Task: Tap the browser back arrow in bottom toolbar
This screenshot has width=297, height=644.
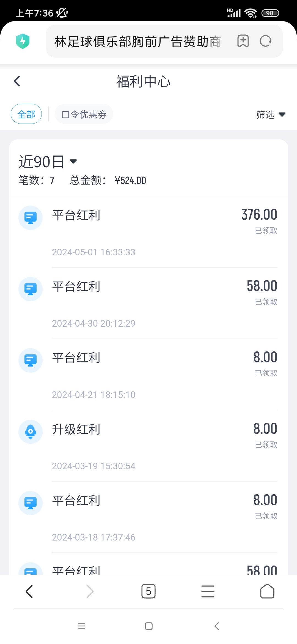Action: [29, 591]
